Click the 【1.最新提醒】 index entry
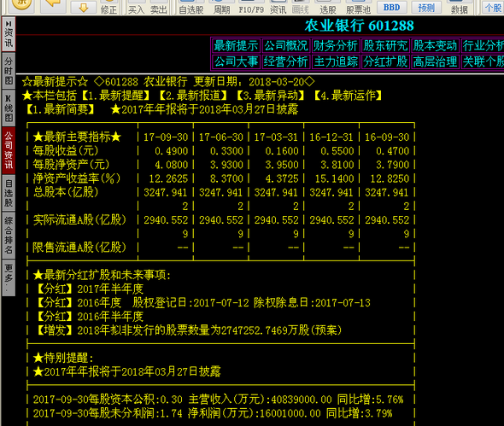Screen dimensions: 504x426 click(x=115, y=96)
